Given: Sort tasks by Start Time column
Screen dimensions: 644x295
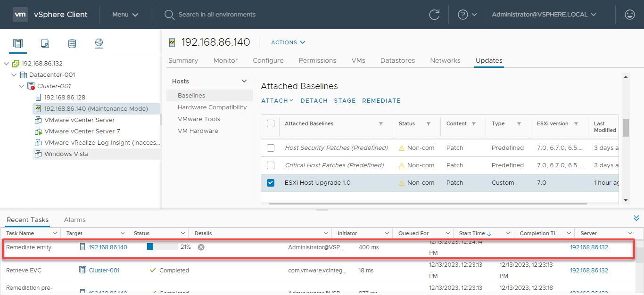Looking at the screenshot, I should point(475,233).
